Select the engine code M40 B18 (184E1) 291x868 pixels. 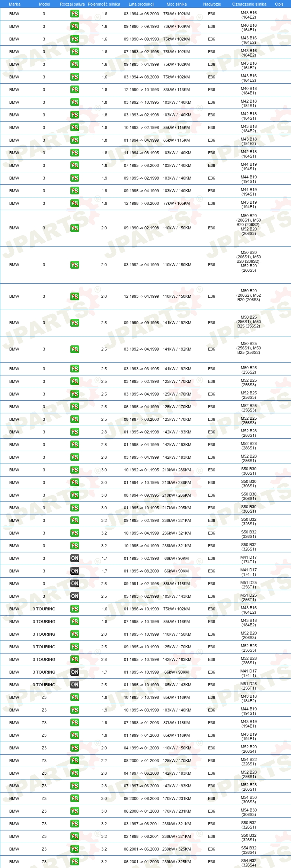tap(249, 91)
